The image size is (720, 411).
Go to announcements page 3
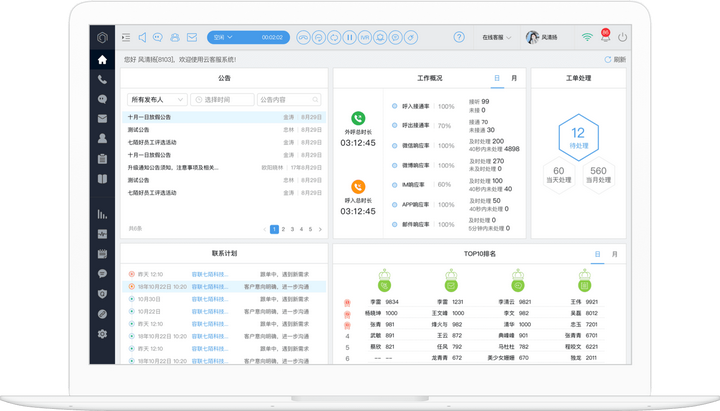coord(292,229)
